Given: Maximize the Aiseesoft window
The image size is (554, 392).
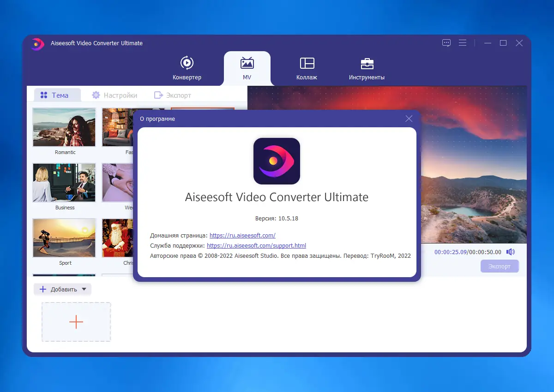Looking at the screenshot, I should point(503,43).
